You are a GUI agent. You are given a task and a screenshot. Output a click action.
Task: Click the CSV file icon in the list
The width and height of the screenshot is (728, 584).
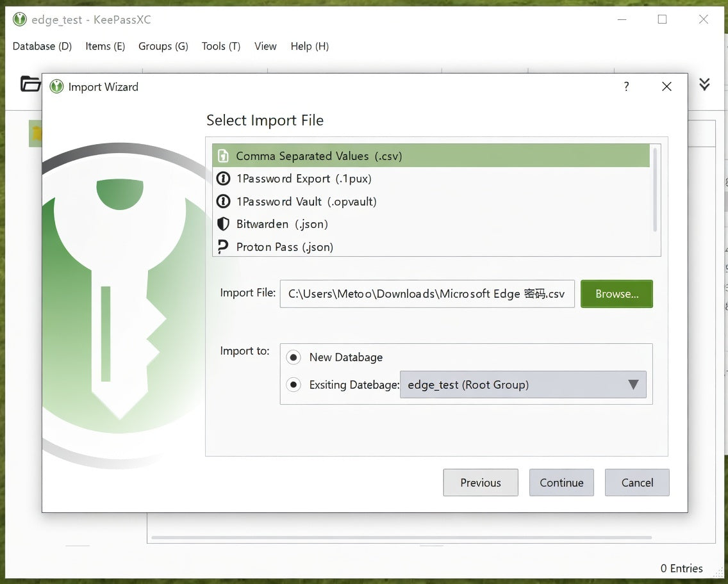coord(223,156)
